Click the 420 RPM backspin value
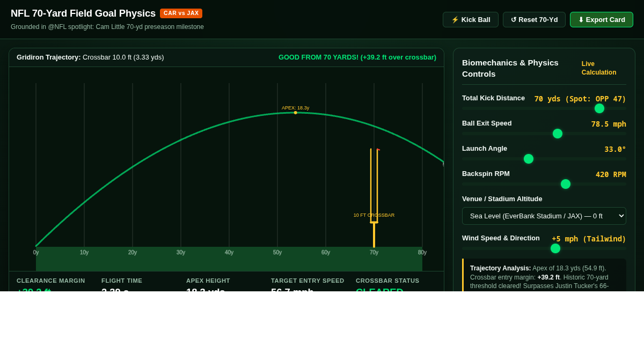 [x=611, y=174]
